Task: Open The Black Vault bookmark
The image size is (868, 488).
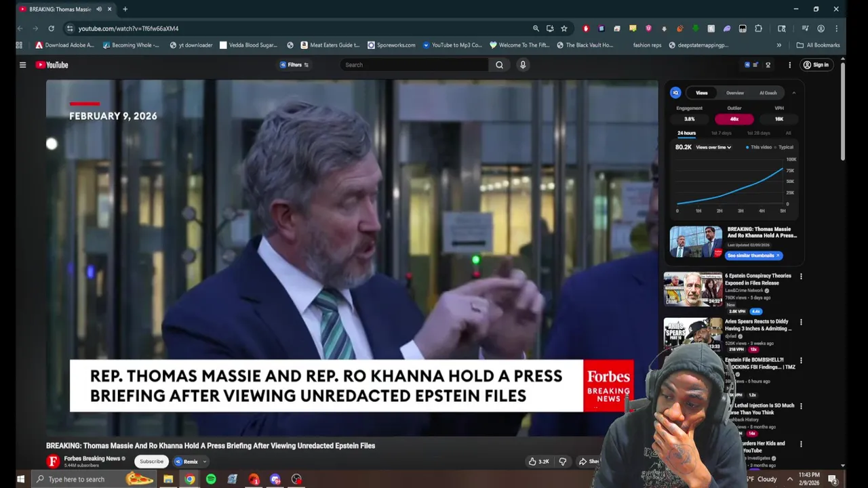Action: [585, 45]
